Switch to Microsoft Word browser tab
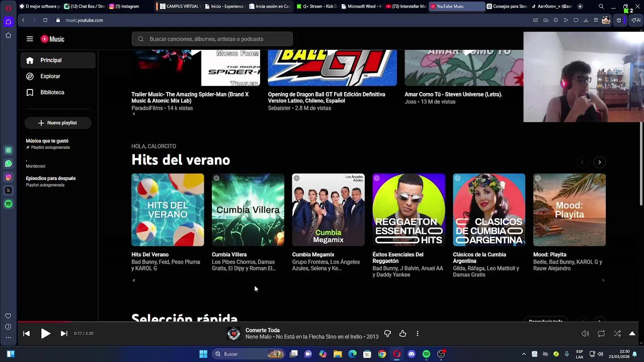 coord(361,7)
